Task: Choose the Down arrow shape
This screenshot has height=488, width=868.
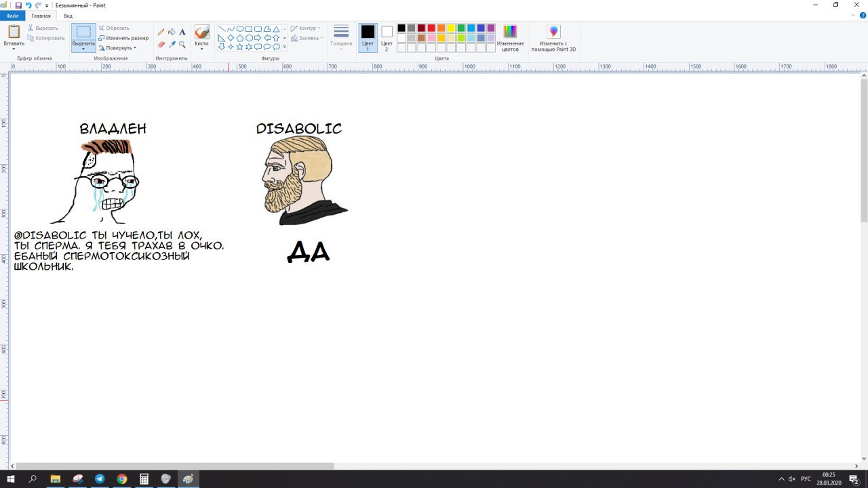Action: tap(222, 47)
